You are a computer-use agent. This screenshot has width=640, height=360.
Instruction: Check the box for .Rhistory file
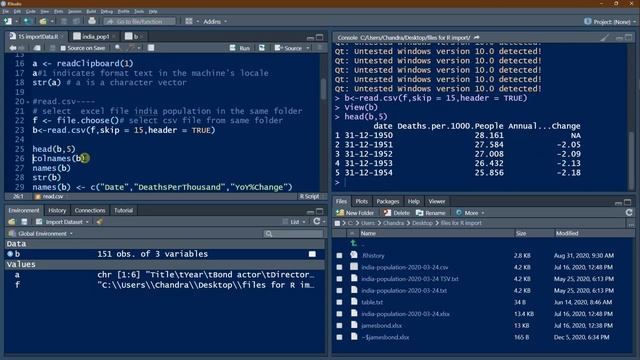(339, 256)
